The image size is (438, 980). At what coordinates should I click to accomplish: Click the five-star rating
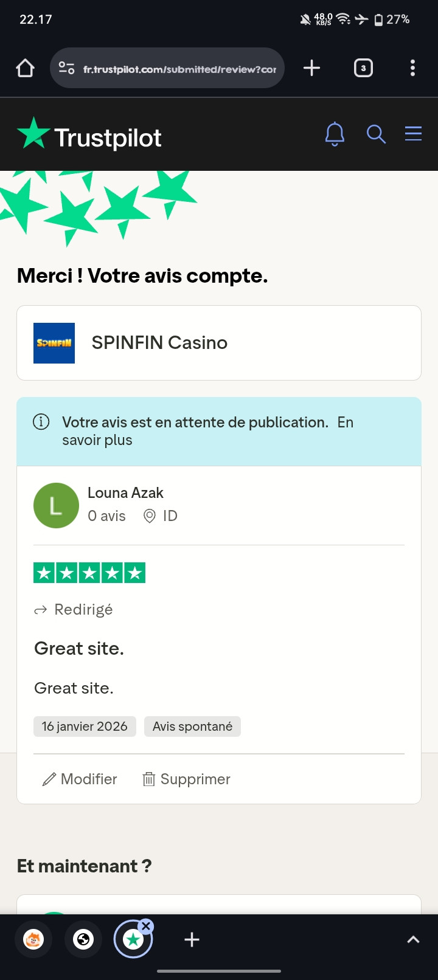tap(89, 573)
